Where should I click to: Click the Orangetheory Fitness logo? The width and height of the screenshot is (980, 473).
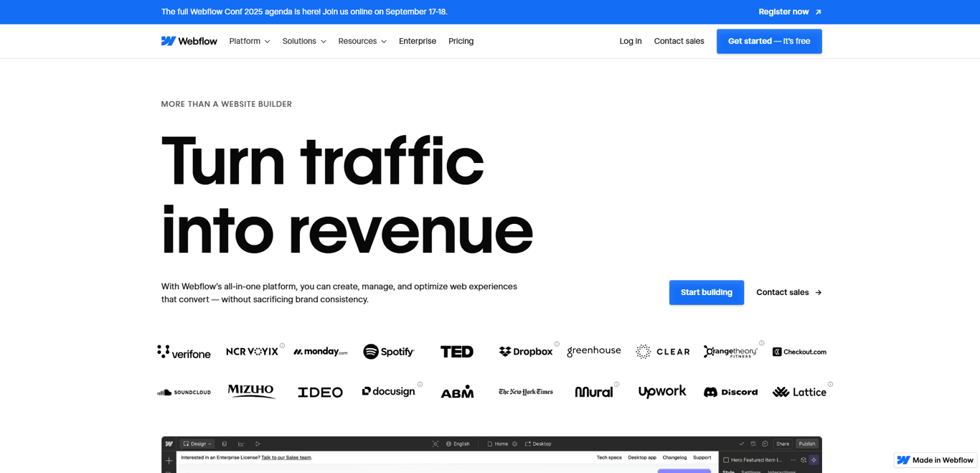coord(730,352)
